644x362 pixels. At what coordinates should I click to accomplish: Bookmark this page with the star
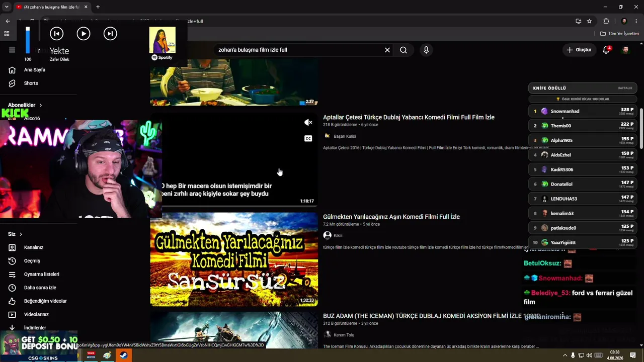[x=589, y=21]
